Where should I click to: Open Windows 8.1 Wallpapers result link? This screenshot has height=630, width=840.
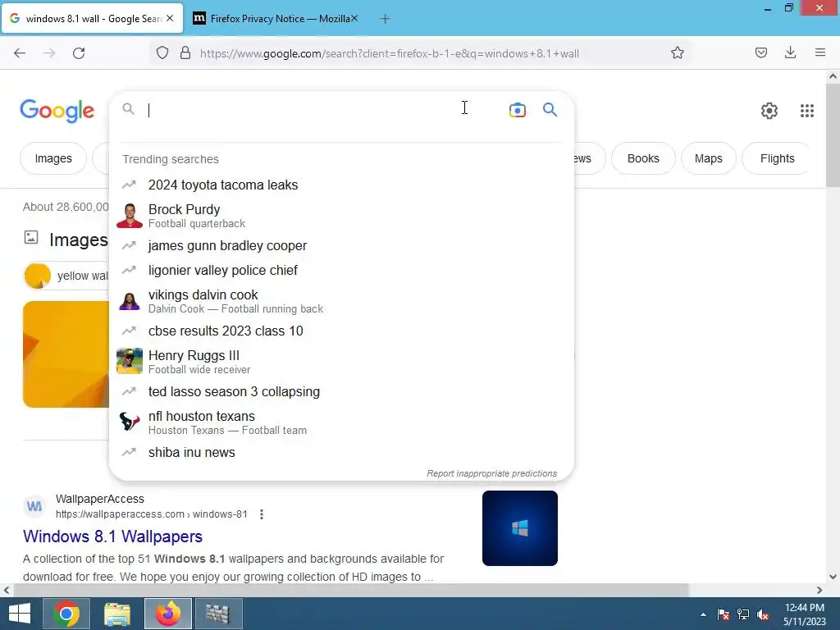point(112,536)
